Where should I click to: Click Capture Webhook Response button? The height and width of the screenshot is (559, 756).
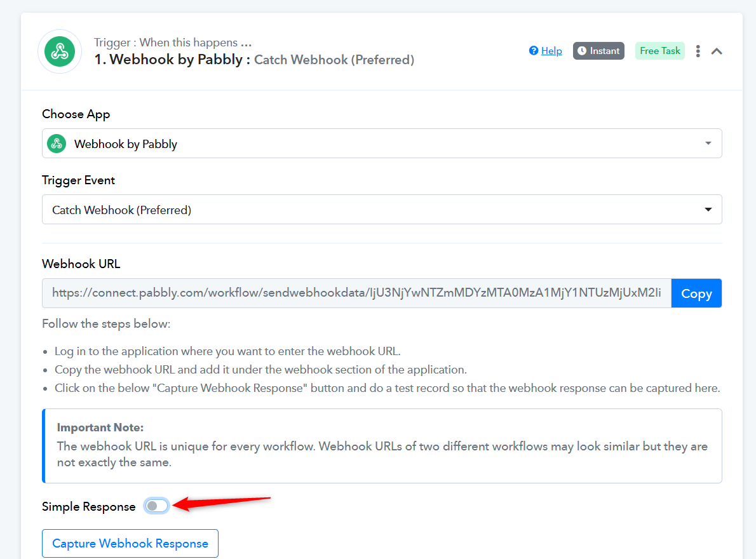point(130,544)
